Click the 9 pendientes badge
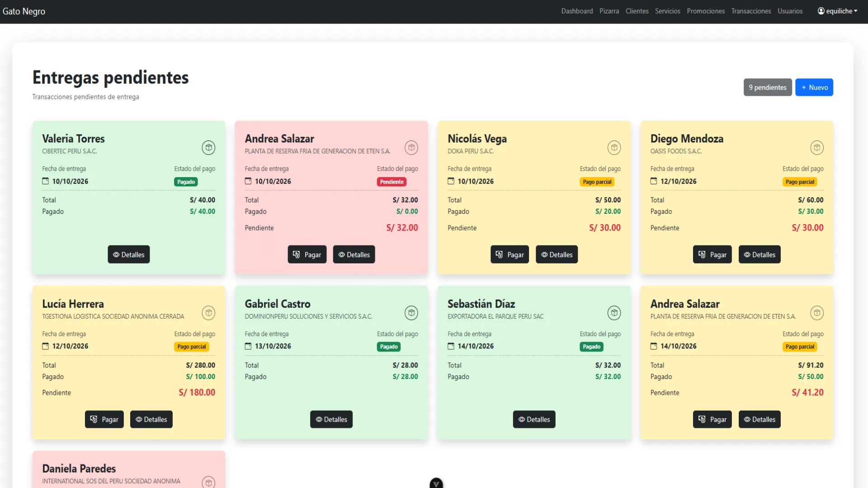 pyautogui.click(x=767, y=87)
